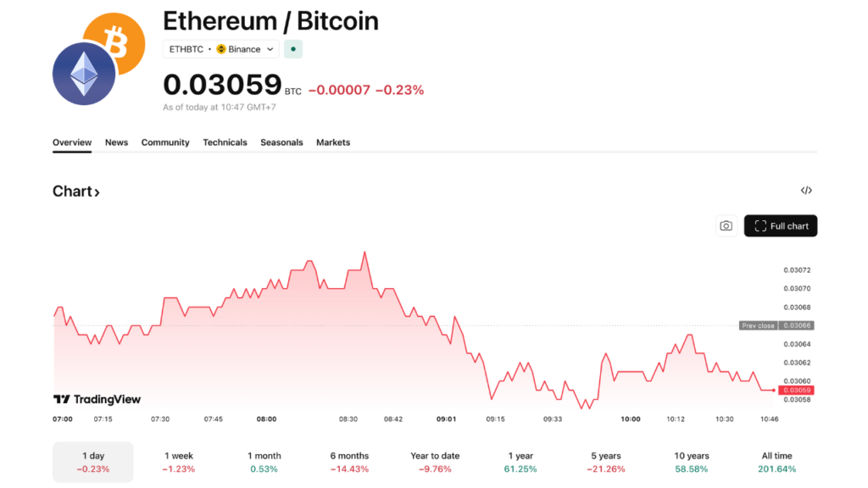Click the current price 0.03059 axis label
The height and width of the screenshot is (488, 868).
[798, 391]
